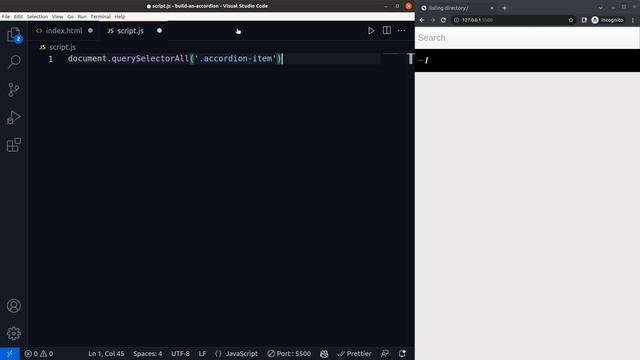Select the script.js editor tab

pos(131,31)
